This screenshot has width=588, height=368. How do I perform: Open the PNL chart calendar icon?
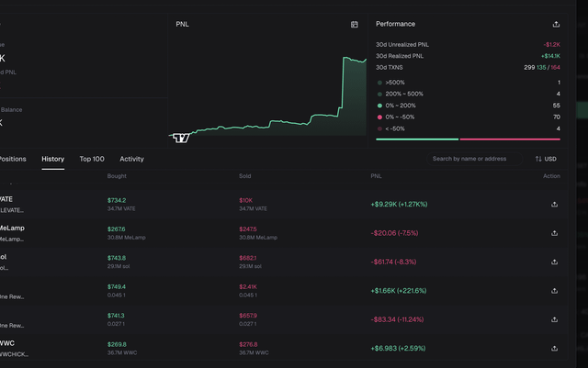[x=354, y=25]
